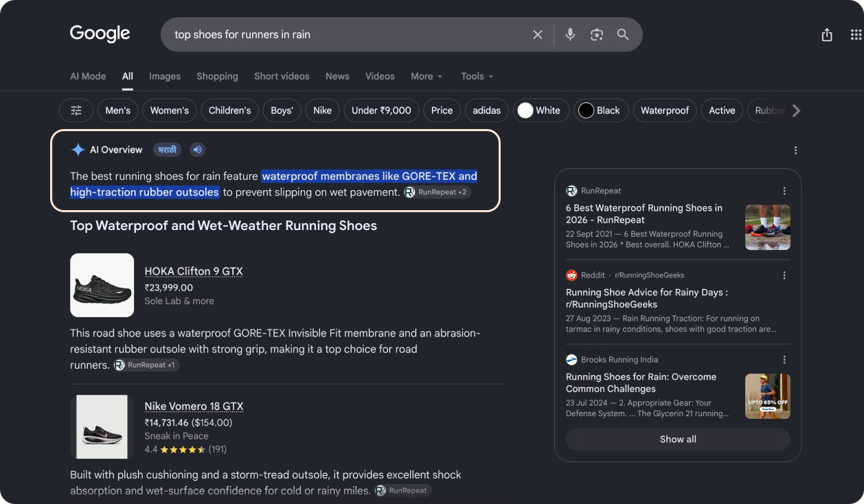Play AI Overview audio with speaker icon
864x504 pixels.
[197, 150]
